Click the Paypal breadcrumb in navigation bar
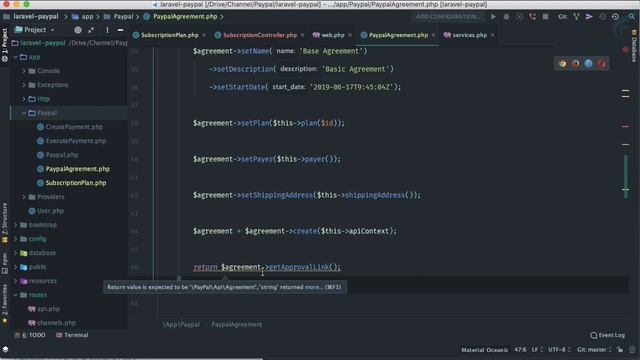 coord(123,17)
